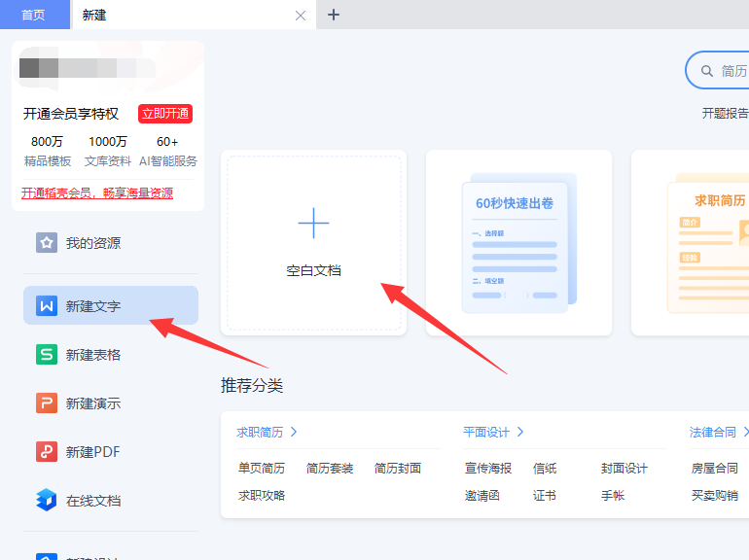Click the search magnifier icon
This screenshot has height=560, width=749.
[707, 71]
